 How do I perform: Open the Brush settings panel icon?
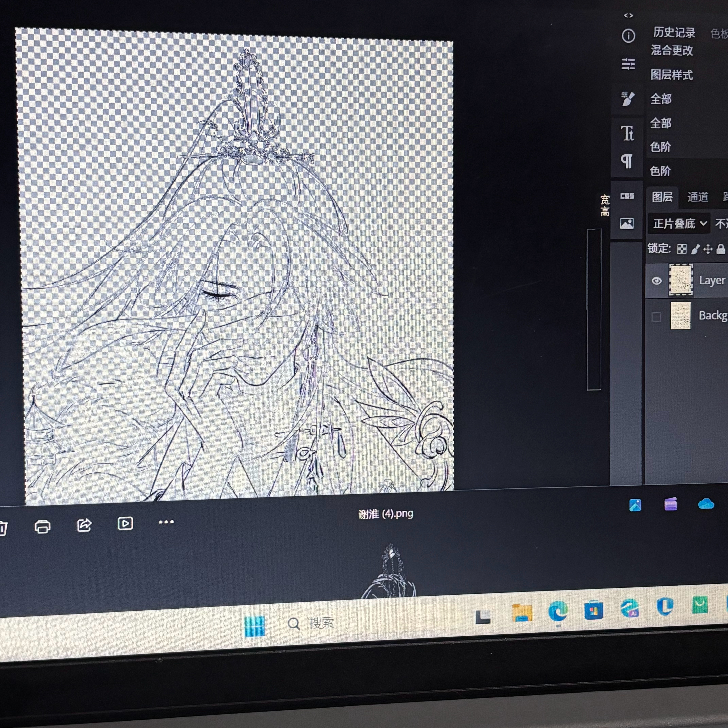point(628,99)
